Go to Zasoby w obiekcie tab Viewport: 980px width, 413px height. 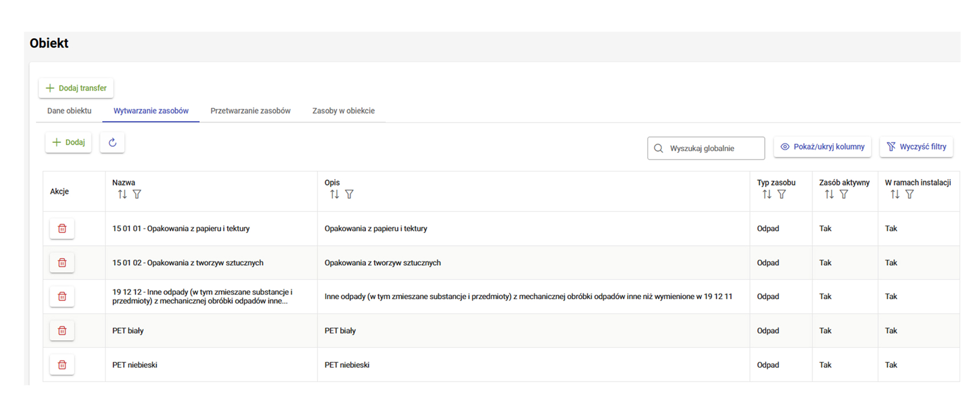click(x=343, y=111)
